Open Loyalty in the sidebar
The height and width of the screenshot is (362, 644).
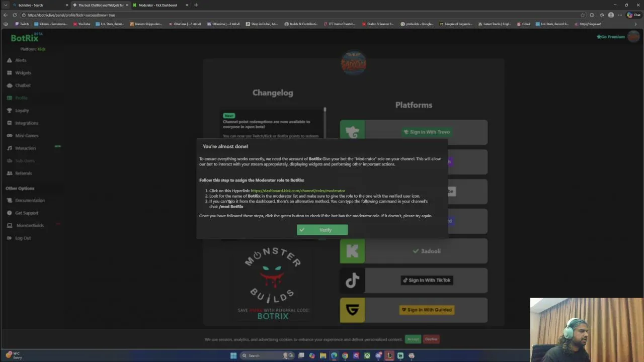click(x=22, y=111)
